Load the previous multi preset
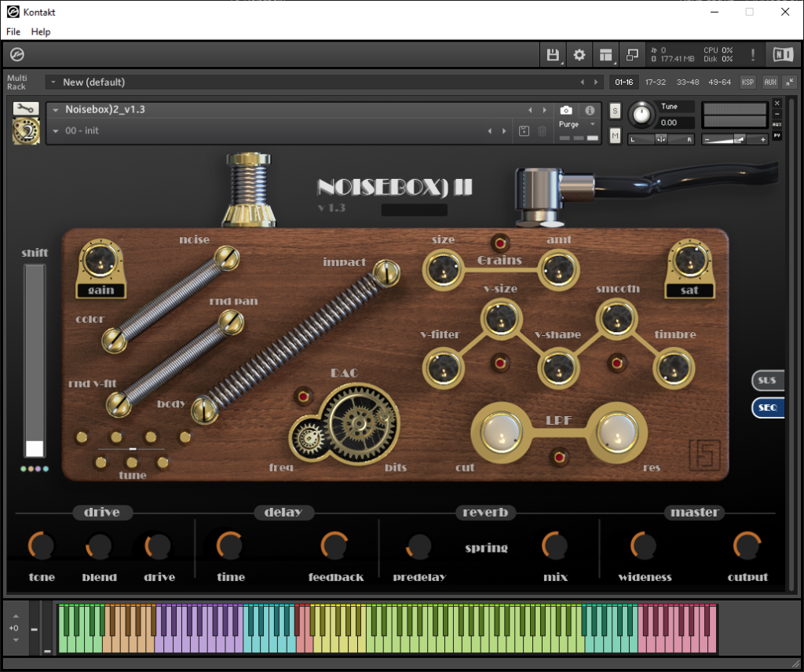This screenshot has height=672, width=804. 582,82
